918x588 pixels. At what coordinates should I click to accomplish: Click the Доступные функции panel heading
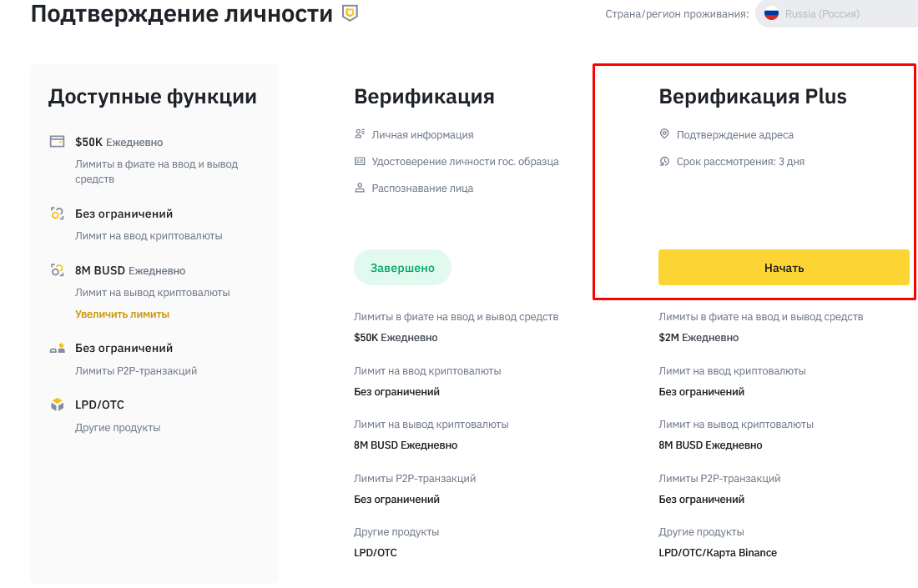(152, 97)
